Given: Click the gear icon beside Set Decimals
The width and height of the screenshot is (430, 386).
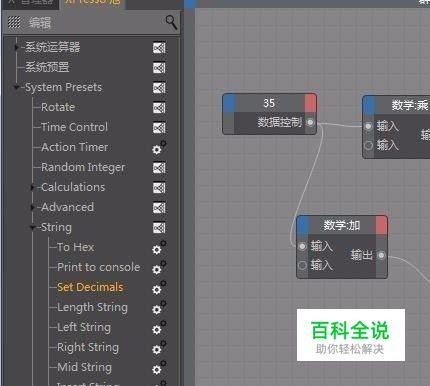Looking at the screenshot, I should click(159, 288).
